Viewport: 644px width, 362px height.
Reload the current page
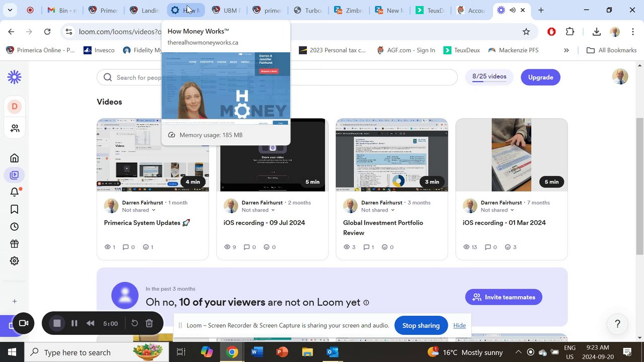(x=47, y=32)
